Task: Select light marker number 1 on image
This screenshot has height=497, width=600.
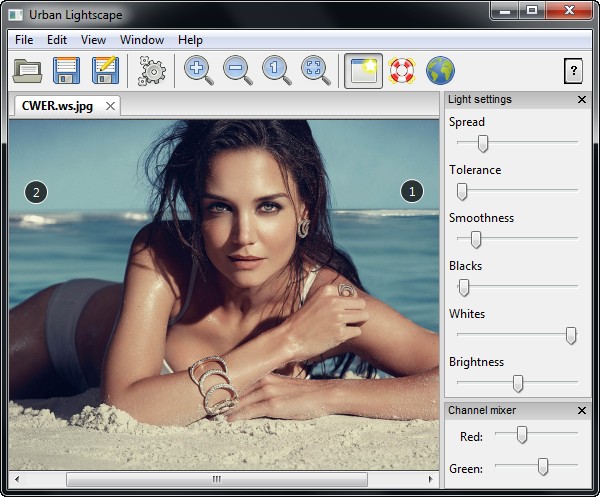Action: (412, 191)
